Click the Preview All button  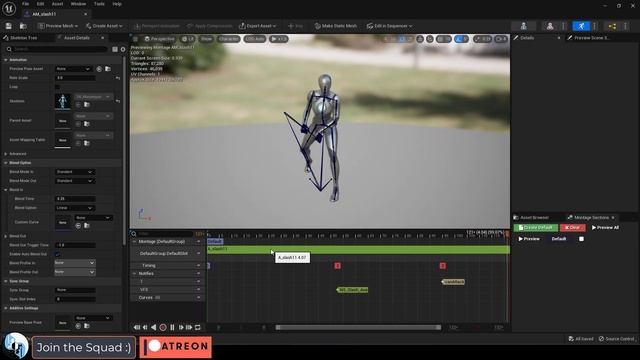605,227
